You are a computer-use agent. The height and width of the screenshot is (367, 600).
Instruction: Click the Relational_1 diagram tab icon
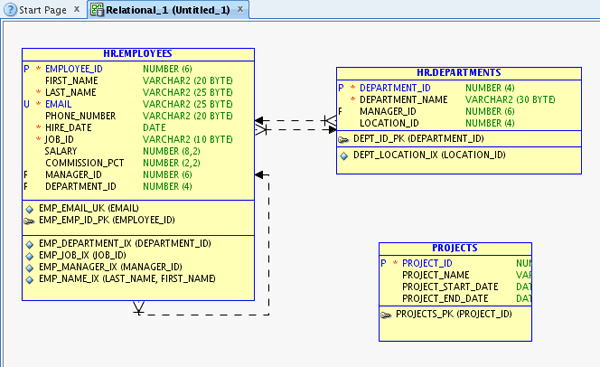[97, 10]
